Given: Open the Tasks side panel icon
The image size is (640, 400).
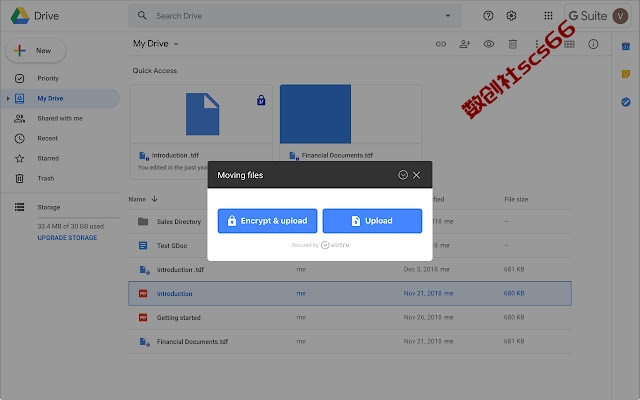Looking at the screenshot, I should pyautogui.click(x=626, y=102).
